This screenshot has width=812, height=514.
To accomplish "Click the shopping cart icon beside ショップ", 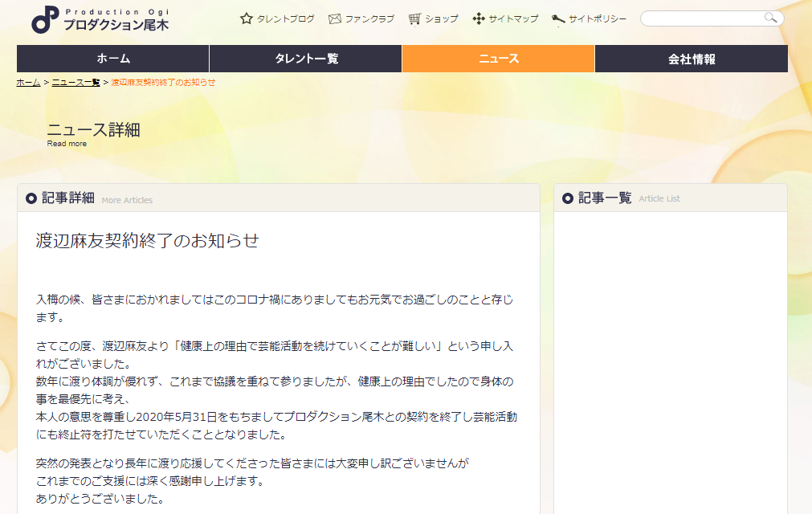I will click(414, 19).
